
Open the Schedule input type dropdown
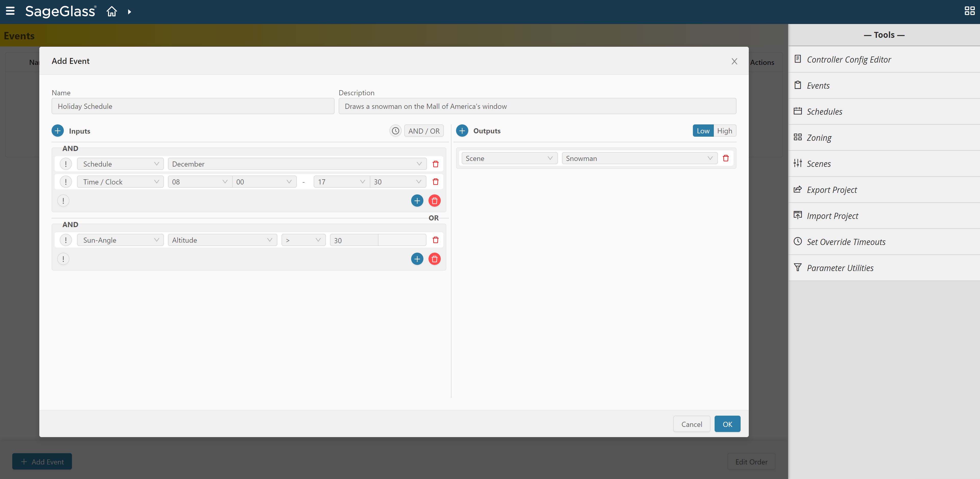click(120, 164)
